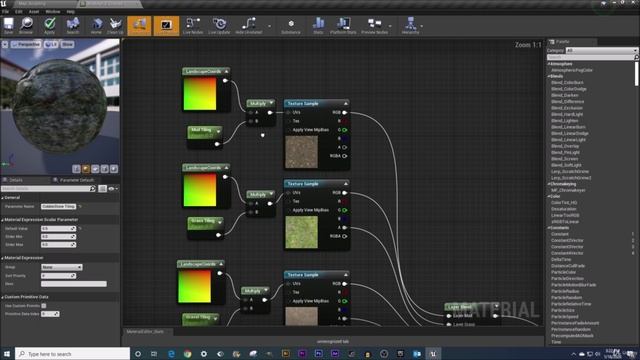This screenshot has height=360, width=640.
Task: Open the viewport options arrow button
Action: (x=5, y=44)
